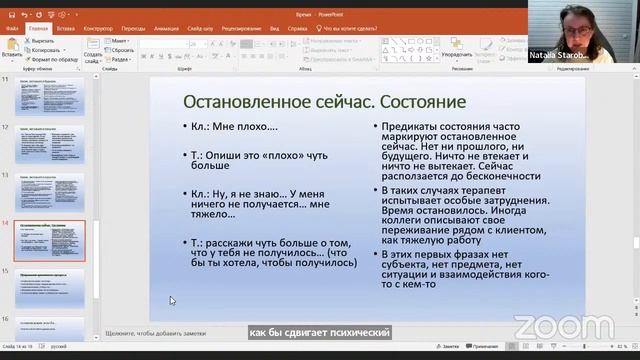
Task: Click Эффекты фигуры (Shape Effects) icon
Action: 503,58
